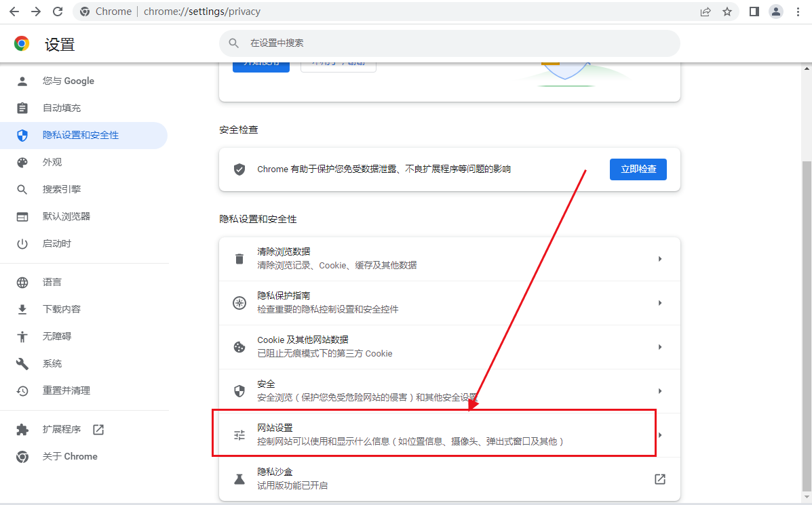This screenshot has width=812, height=505.
Task: Open 搜索引擎 settings section
Action: point(84,189)
